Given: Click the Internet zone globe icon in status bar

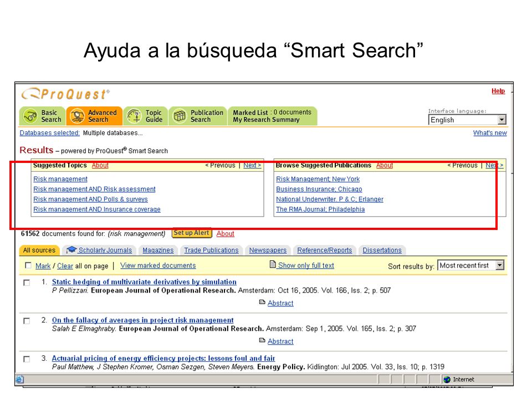Looking at the screenshot, I should point(447,379).
